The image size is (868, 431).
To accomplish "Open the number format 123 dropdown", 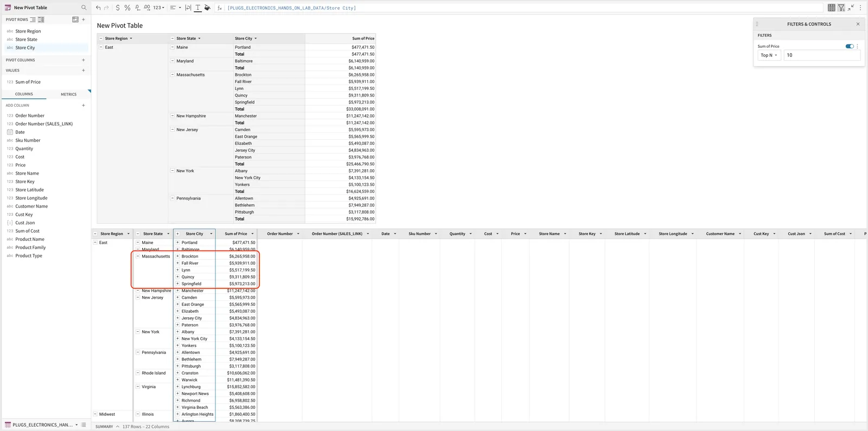I will coord(158,8).
